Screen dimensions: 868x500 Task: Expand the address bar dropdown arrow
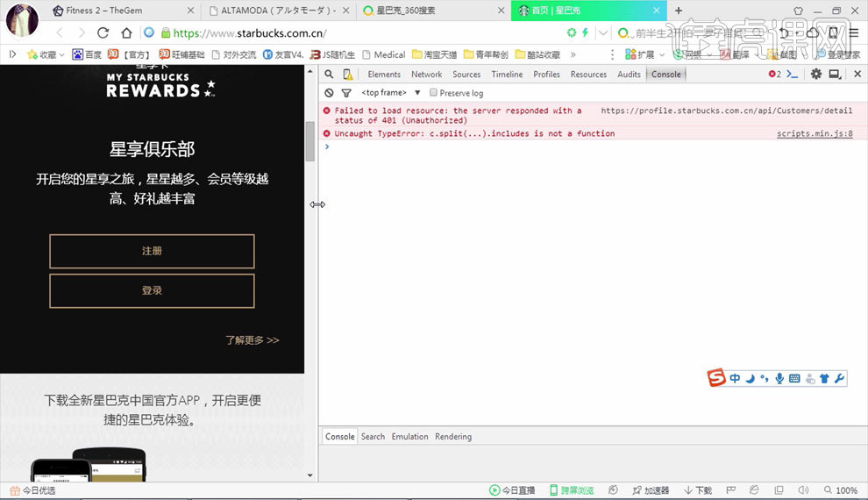click(x=603, y=33)
